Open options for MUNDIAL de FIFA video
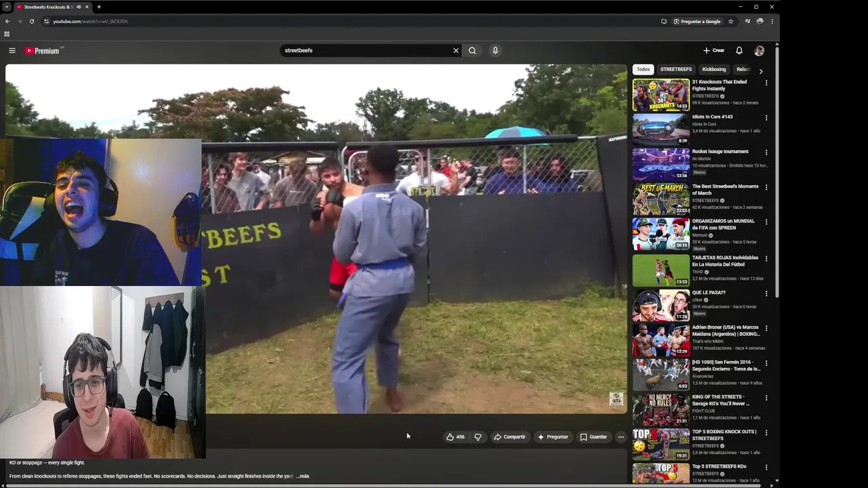The image size is (868, 488). tap(766, 222)
